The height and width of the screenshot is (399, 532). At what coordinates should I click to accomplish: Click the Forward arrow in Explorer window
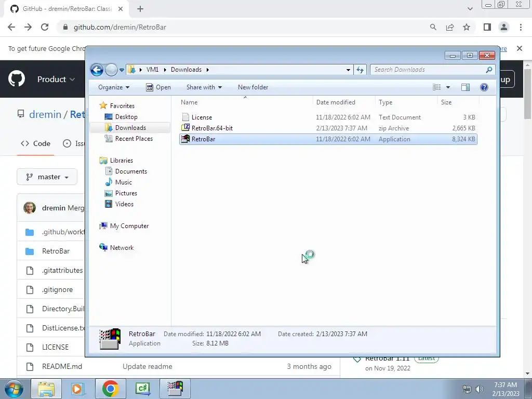111,70
